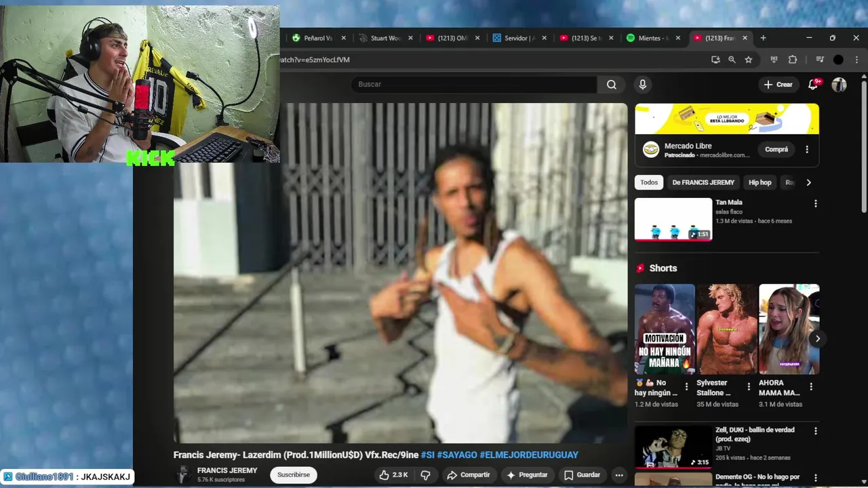This screenshot has width=868, height=488.
Task: Open options for the Mercado Libre ad
Action: (x=807, y=150)
